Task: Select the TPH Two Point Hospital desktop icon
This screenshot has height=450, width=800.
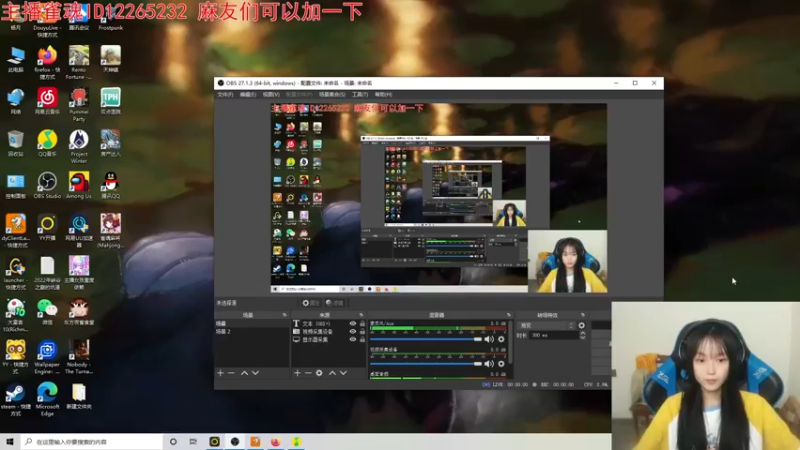Action: (110, 101)
